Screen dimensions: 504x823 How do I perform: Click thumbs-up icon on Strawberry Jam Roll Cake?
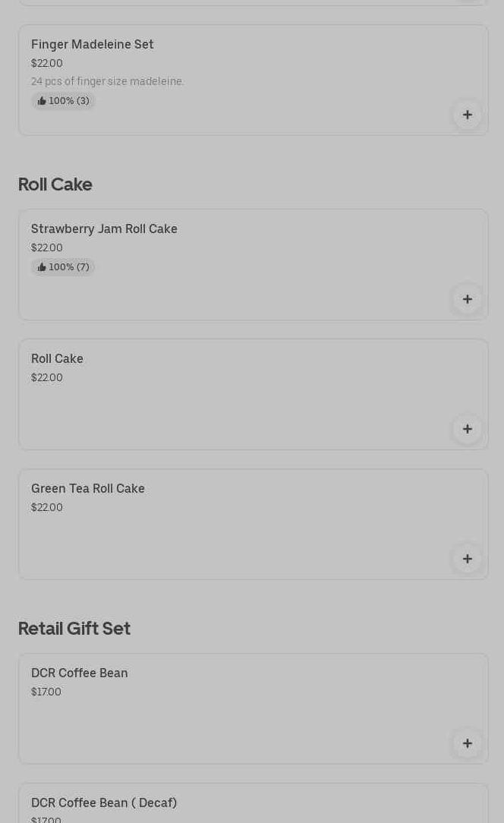pos(42,267)
